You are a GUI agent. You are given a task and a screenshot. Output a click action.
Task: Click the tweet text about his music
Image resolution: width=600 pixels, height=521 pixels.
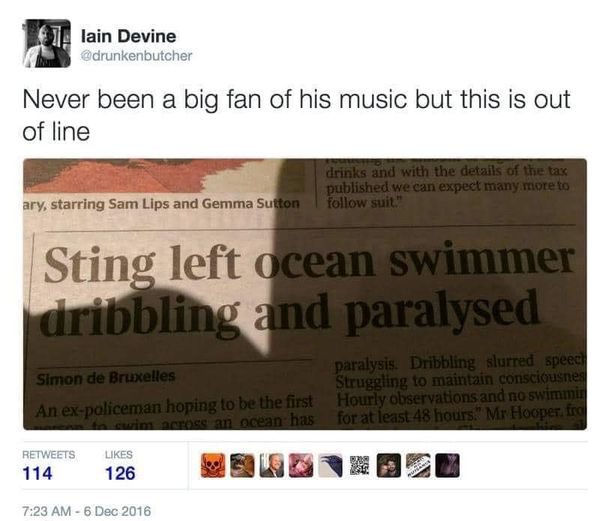click(x=297, y=115)
